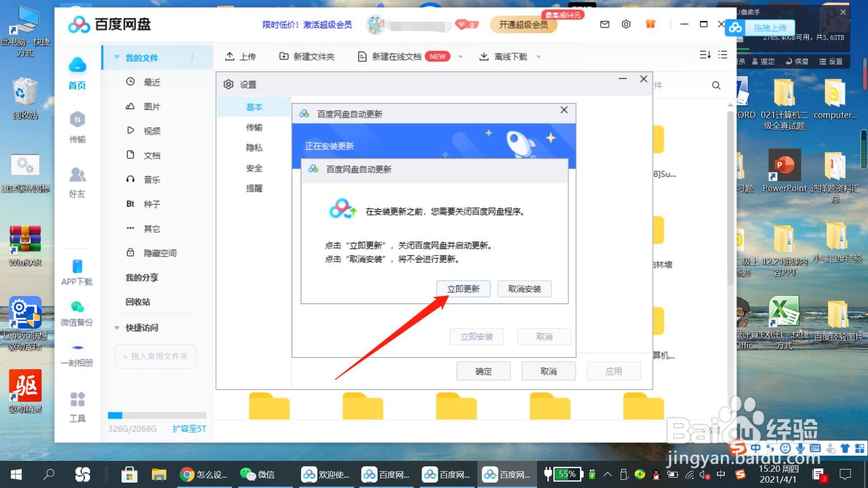Open WinRAR desktop icon

25,247
